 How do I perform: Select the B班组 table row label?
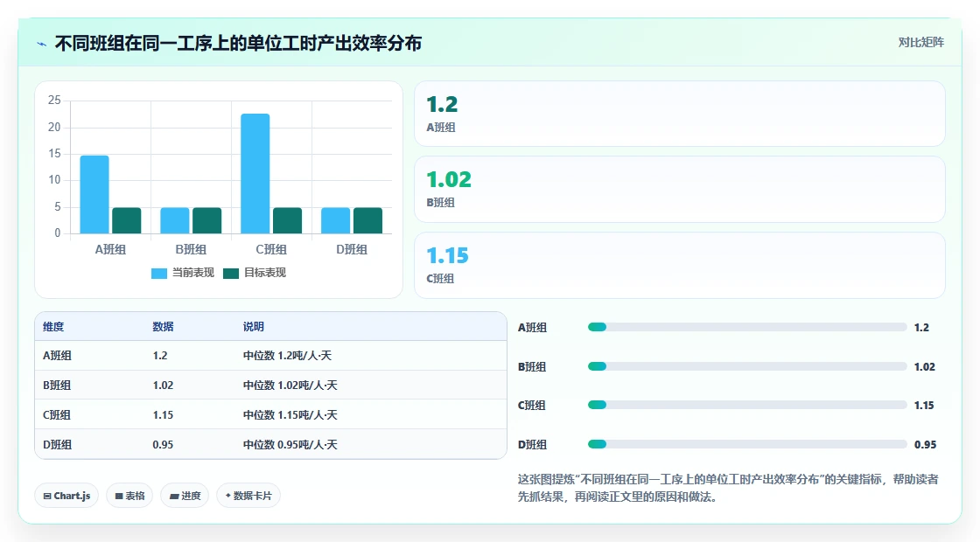tap(57, 386)
